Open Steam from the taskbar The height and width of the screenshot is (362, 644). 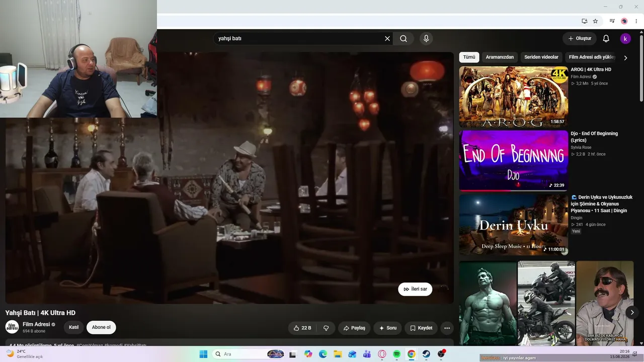[x=426, y=354]
